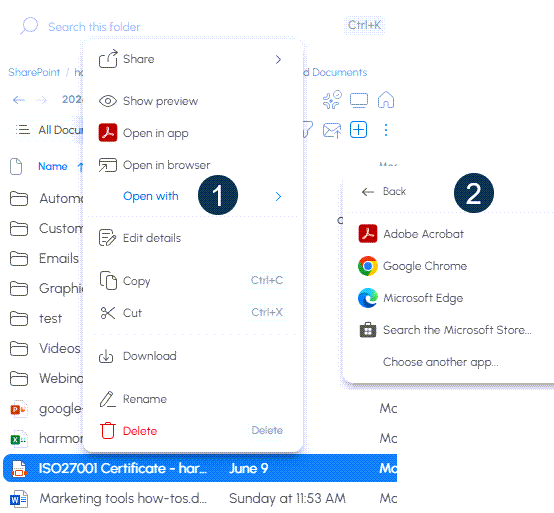Click the pencil Rename icon

[x=107, y=399]
